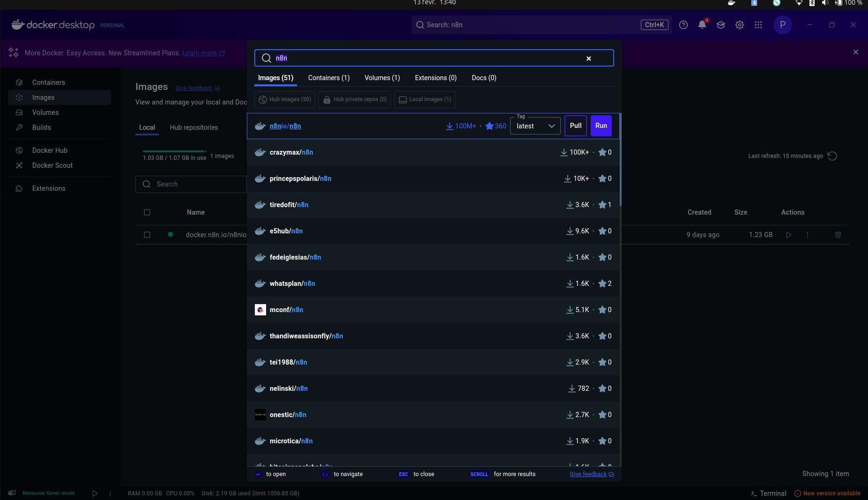Switch to the Volumes (1) results tab
The height and width of the screenshot is (500, 868).
382,78
